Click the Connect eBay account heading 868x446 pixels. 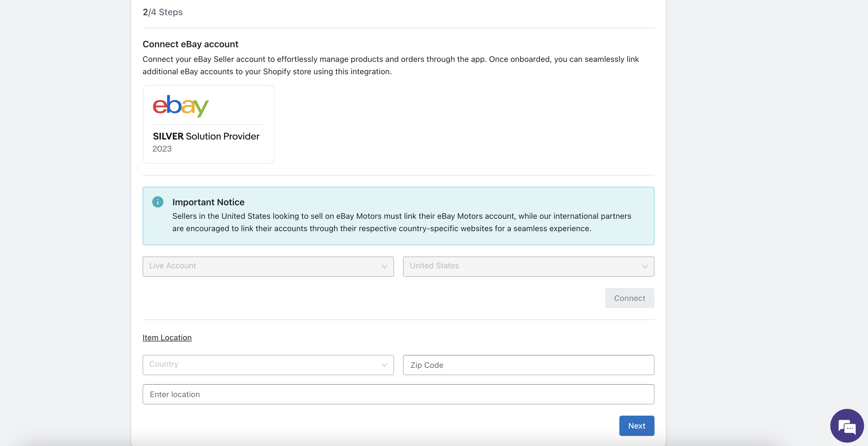pyautogui.click(x=190, y=44)
